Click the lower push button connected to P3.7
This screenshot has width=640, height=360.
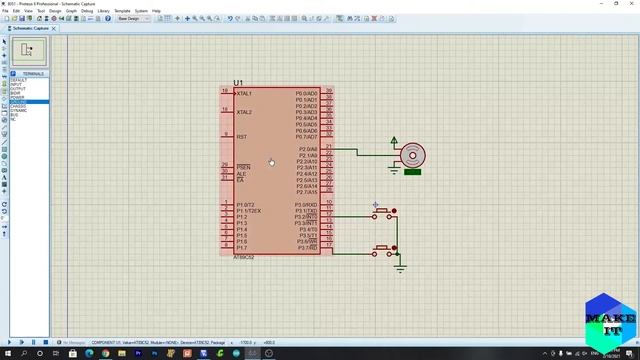(x=382, y=251)
